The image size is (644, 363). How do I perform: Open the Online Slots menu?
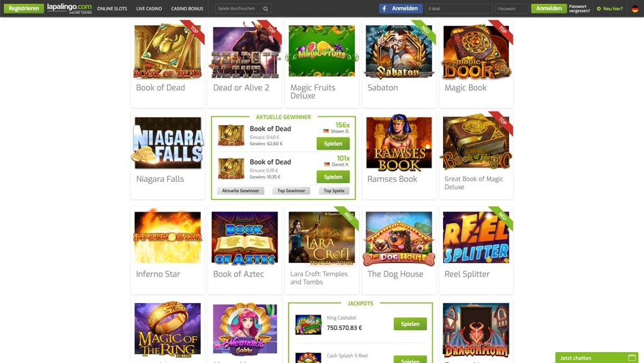tap(112, 8)
